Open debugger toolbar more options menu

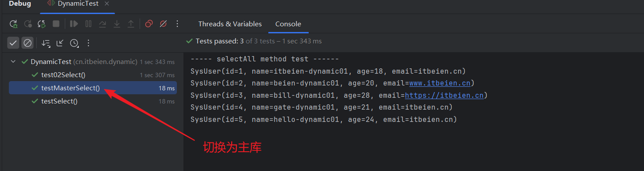(177, 24)
